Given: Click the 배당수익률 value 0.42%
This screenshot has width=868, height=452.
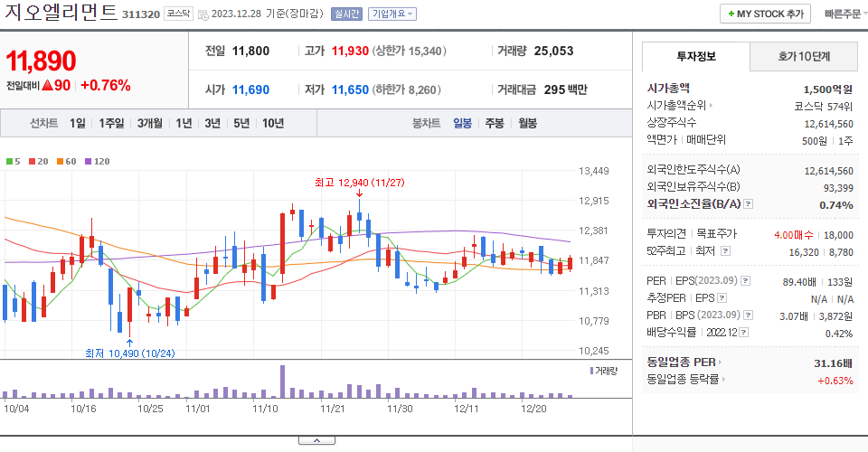Looking at the screenshot, I should point(839,334).
